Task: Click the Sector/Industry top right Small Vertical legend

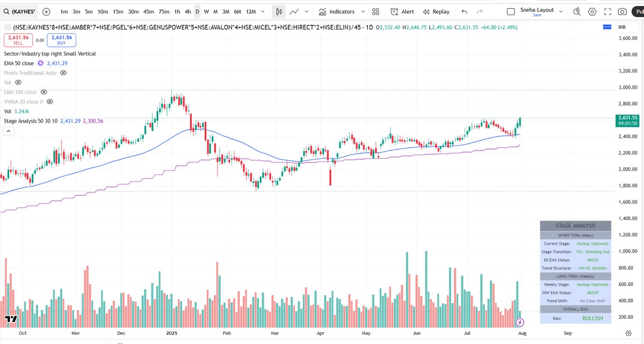Action: point(50,53)
